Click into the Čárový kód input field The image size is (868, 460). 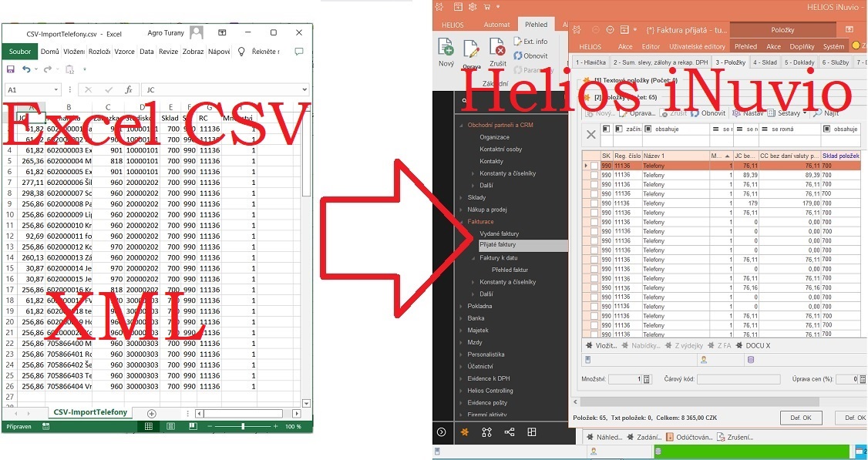(738, 379)
